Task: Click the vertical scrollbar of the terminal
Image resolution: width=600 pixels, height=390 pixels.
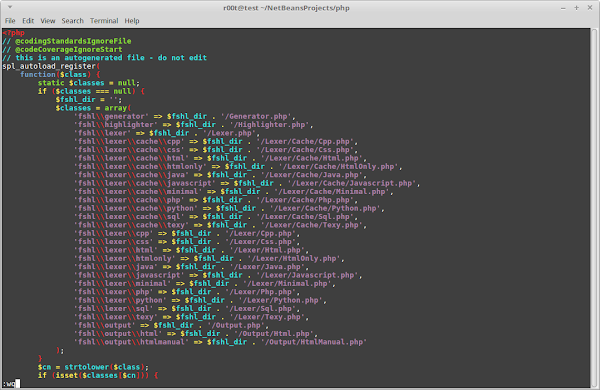Action: tap(594, 207)
